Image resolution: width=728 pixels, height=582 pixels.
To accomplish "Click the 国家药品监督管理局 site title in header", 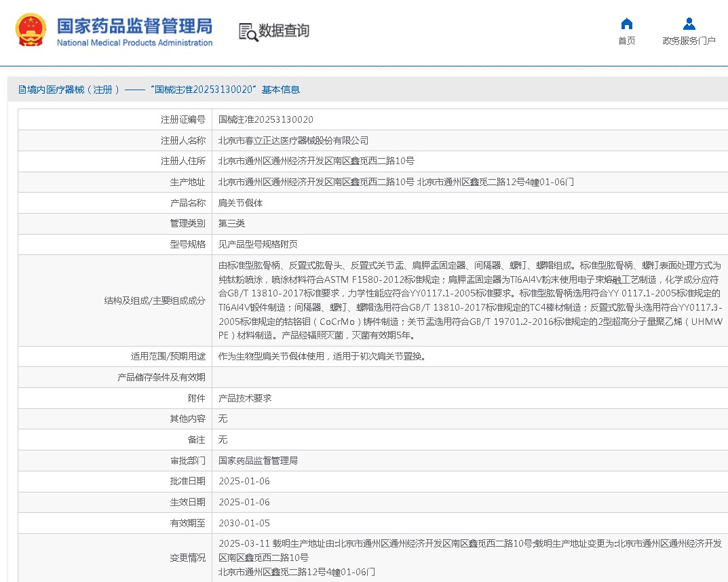I will [134, 26].
